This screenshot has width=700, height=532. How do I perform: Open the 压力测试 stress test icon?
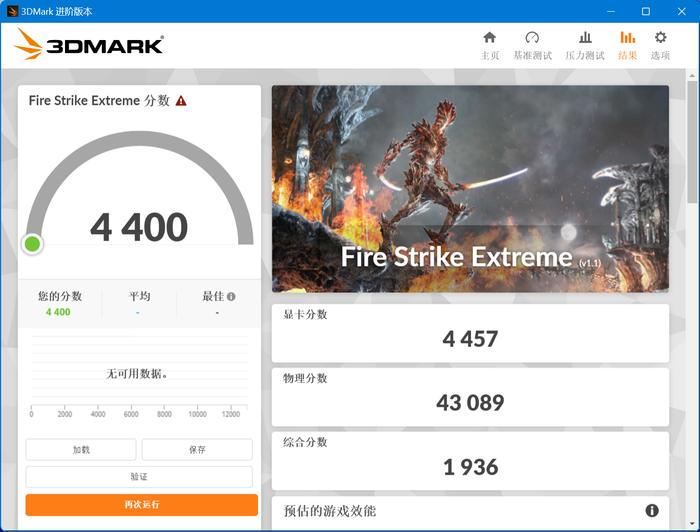pos(585,37)
